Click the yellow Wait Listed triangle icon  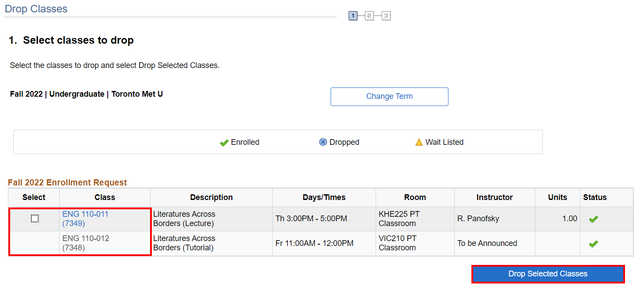coord(419,142)
